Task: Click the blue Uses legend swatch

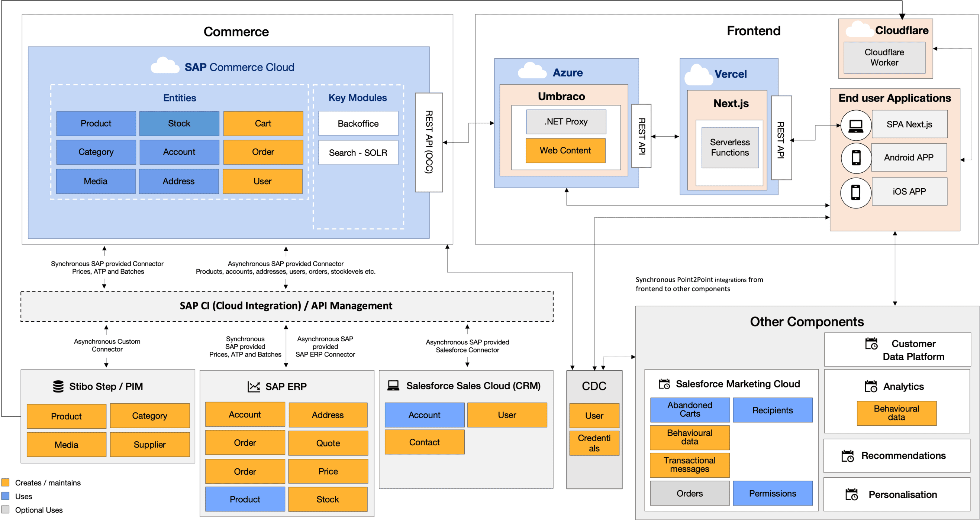Action: coord(5,496)
